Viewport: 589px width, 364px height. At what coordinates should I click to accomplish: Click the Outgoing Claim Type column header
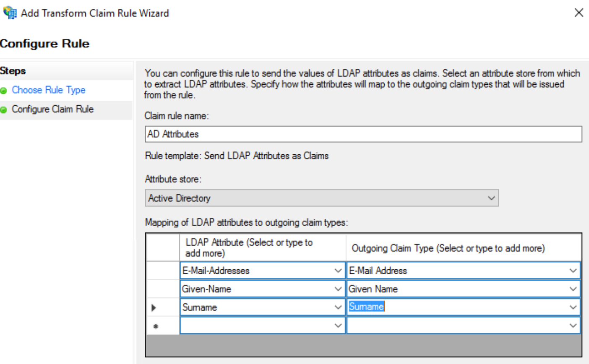(x=464, y=248)
